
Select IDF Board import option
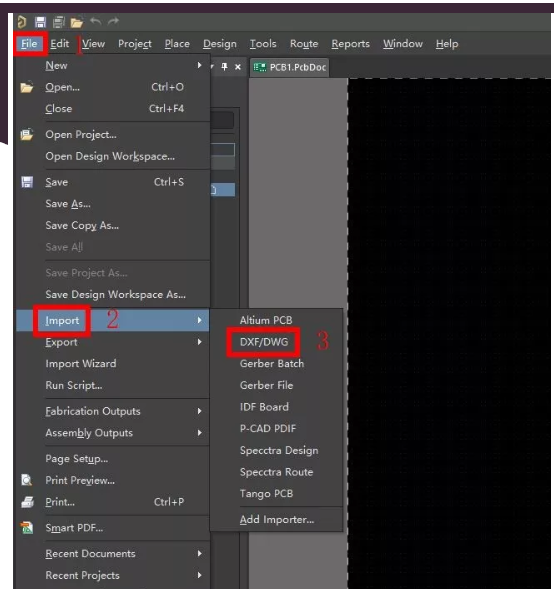click(276, 407)
